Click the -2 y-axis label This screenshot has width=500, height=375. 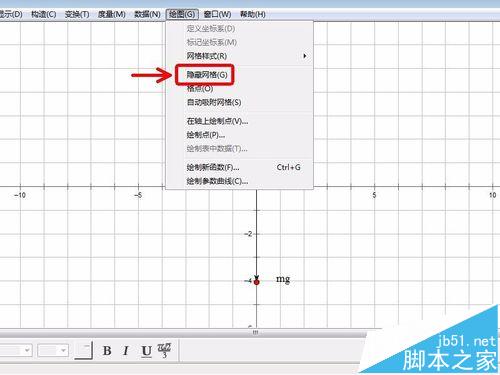point(248,234)
